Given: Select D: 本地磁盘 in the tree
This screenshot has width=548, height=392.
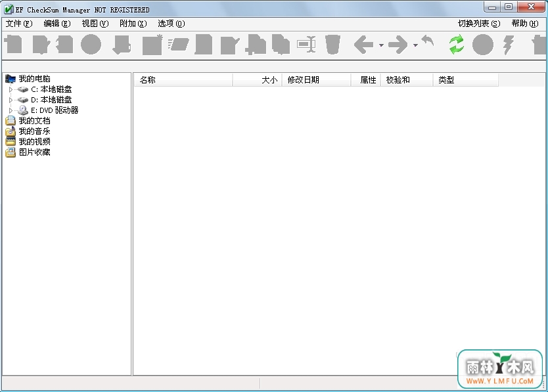Looking at the screenshot, I should point(51,100).
